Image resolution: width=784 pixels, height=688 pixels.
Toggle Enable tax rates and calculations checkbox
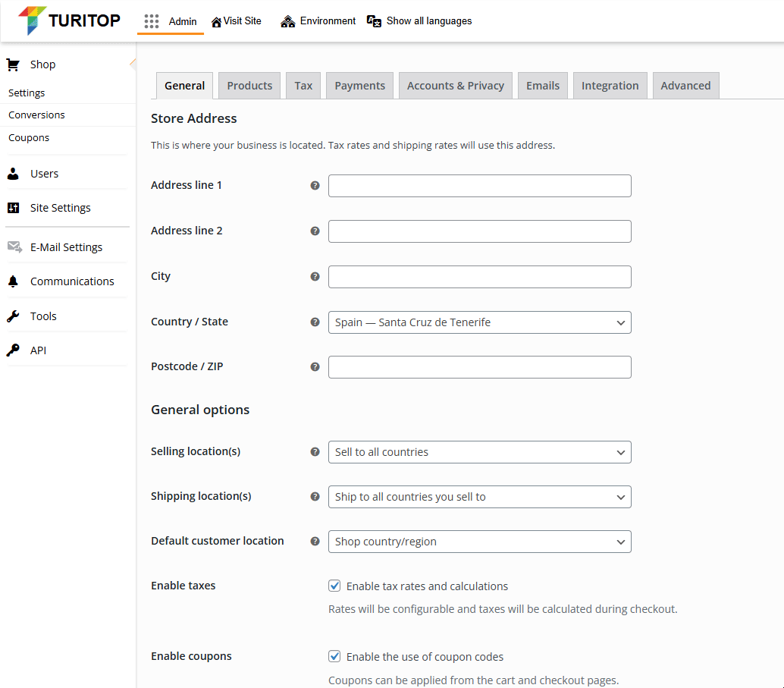coord(334,586)
